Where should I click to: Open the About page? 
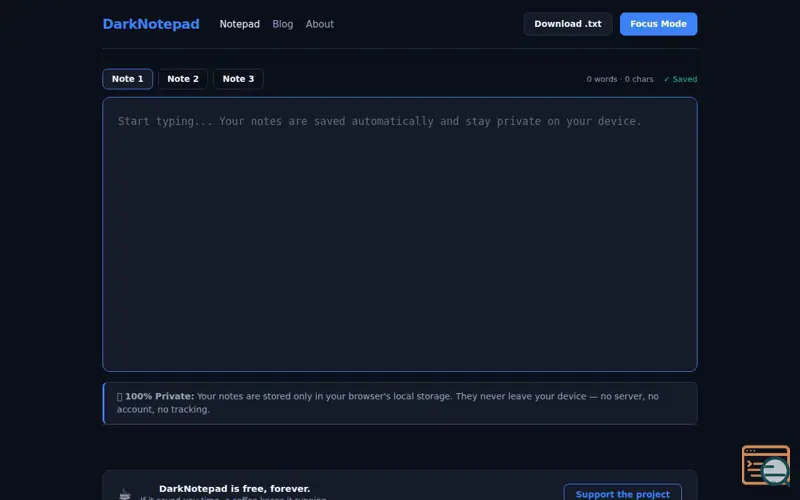(319, 24)
